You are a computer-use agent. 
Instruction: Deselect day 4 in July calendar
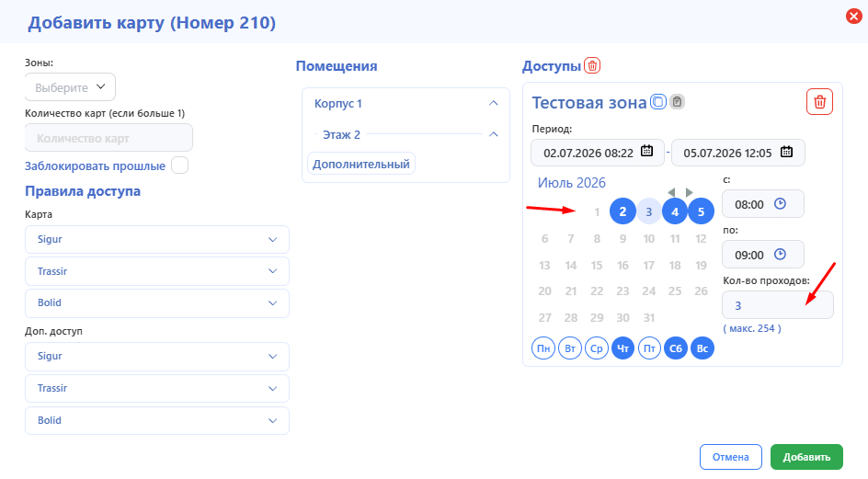click(x=675, y=211)
